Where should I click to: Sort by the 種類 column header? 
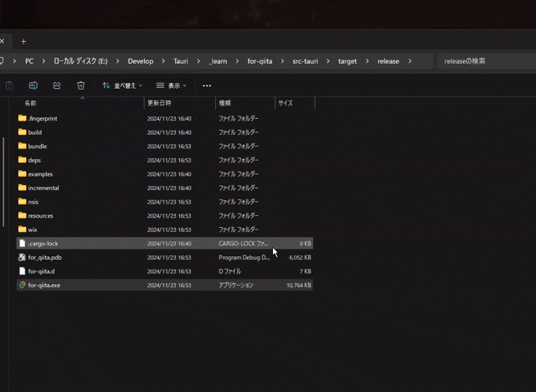coord(224,103)
